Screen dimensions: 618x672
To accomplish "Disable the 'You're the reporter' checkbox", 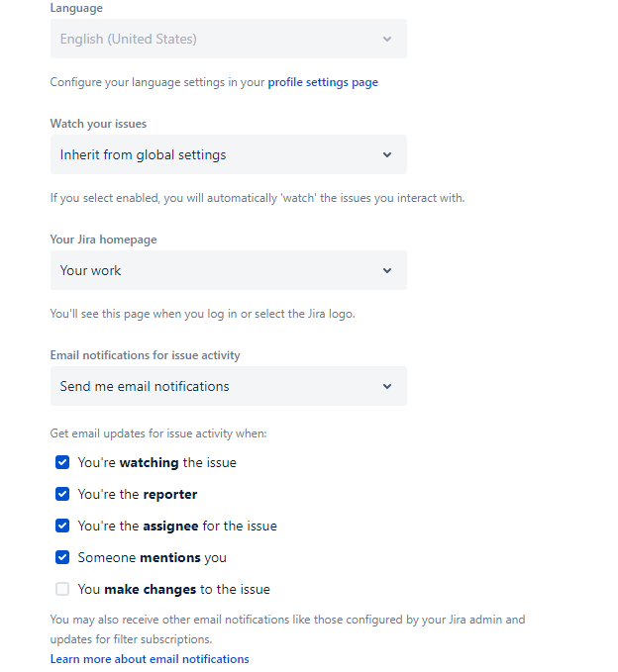I will (x=62, y=494).
